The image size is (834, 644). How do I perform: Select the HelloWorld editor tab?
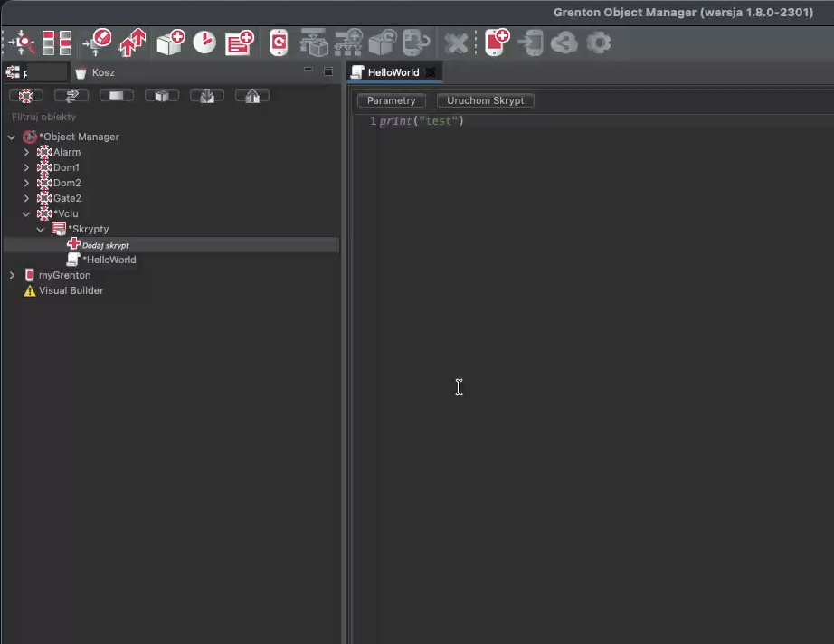394,72
